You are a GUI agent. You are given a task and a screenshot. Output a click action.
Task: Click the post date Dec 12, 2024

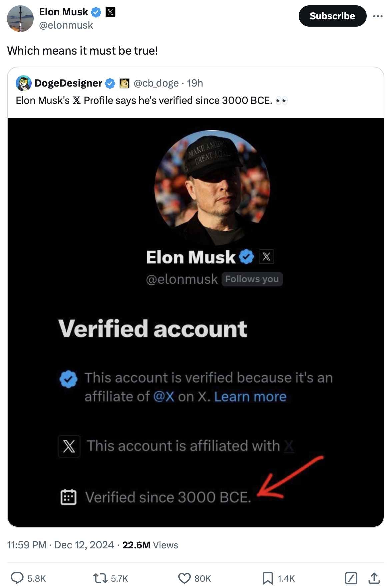(x=84, y=545)
